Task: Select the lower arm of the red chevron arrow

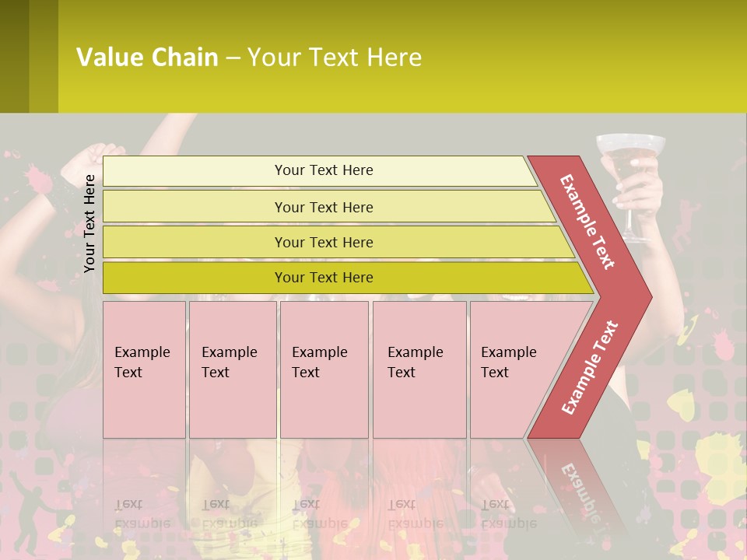Action: (x=589, y=368)
